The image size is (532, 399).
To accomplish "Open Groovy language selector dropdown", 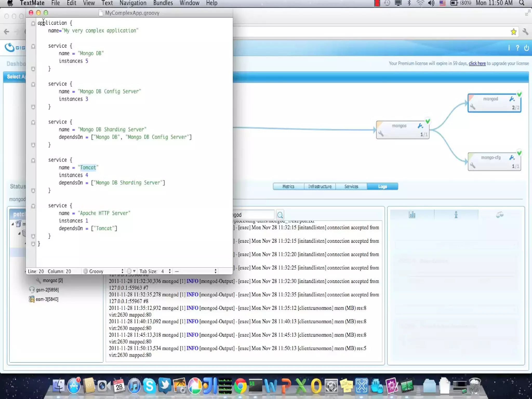I will point(104,271).
